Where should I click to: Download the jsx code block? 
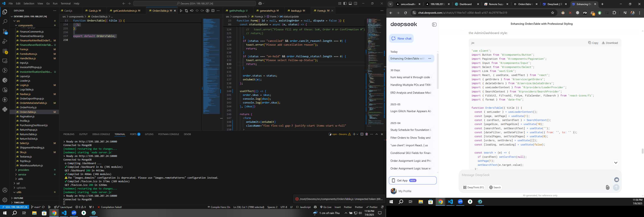pos(610,43)
